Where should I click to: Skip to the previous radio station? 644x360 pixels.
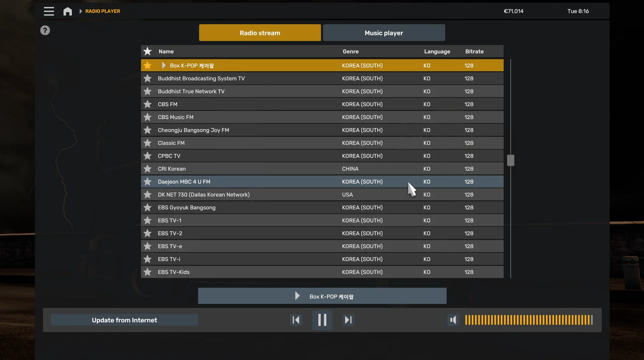click(x=296, y=320)
